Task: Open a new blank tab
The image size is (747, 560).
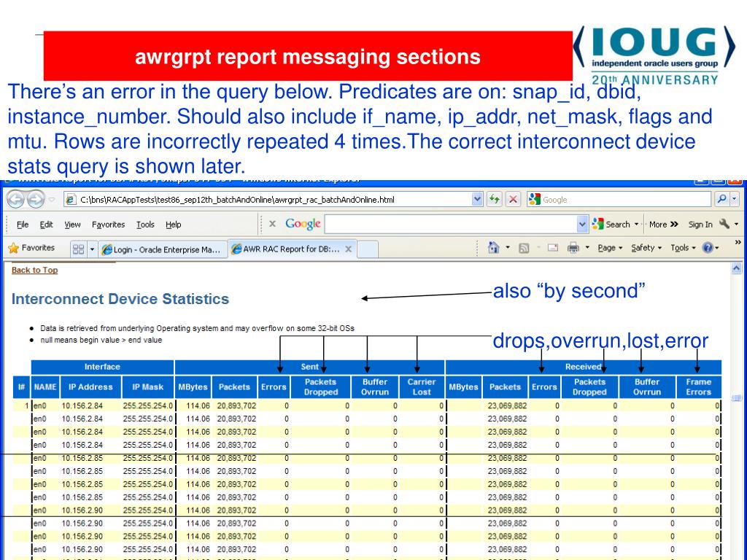Action: point(368,249)
